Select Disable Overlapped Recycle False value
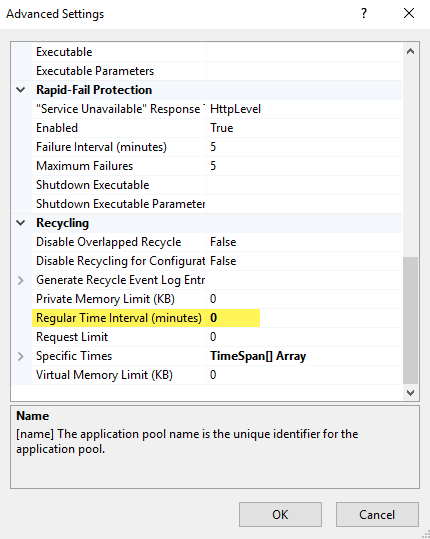This screenshot has height=539, width=430. point(304,242)
